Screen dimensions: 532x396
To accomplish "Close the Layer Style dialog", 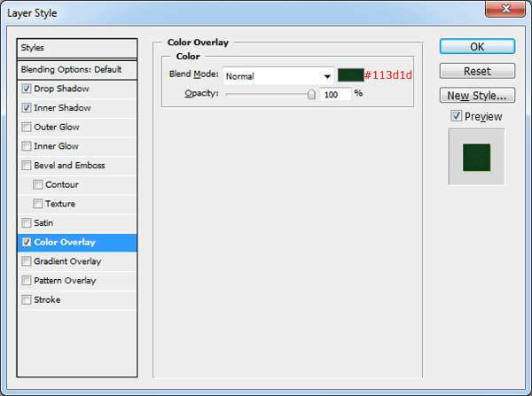I will click(505, 9).
